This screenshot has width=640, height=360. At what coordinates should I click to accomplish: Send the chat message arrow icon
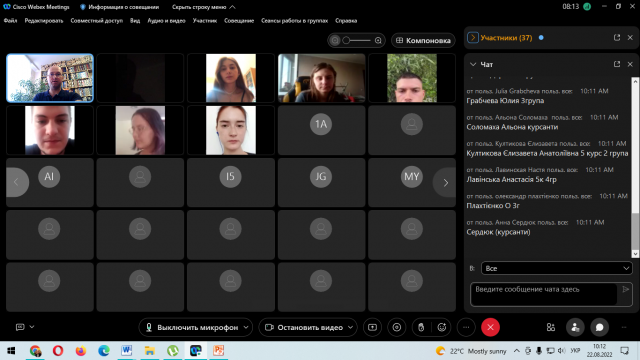pyautogui.click(x=625, y=289)
